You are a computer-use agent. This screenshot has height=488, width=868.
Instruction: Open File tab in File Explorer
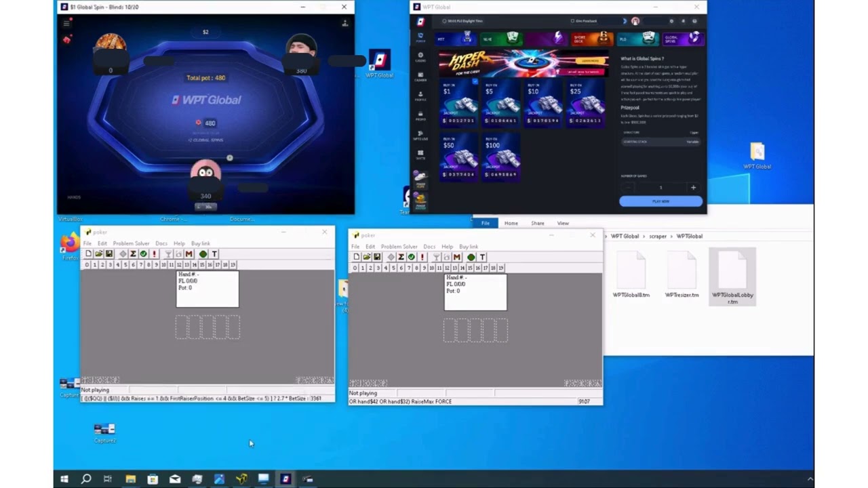[486, 223]
